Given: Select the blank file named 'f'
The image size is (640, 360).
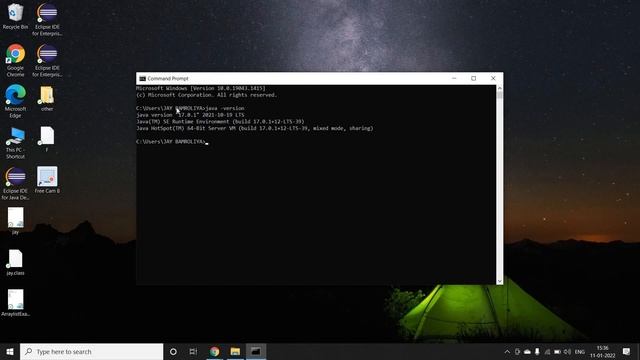Looking at the screenshot, I should (x=47, y=139).
